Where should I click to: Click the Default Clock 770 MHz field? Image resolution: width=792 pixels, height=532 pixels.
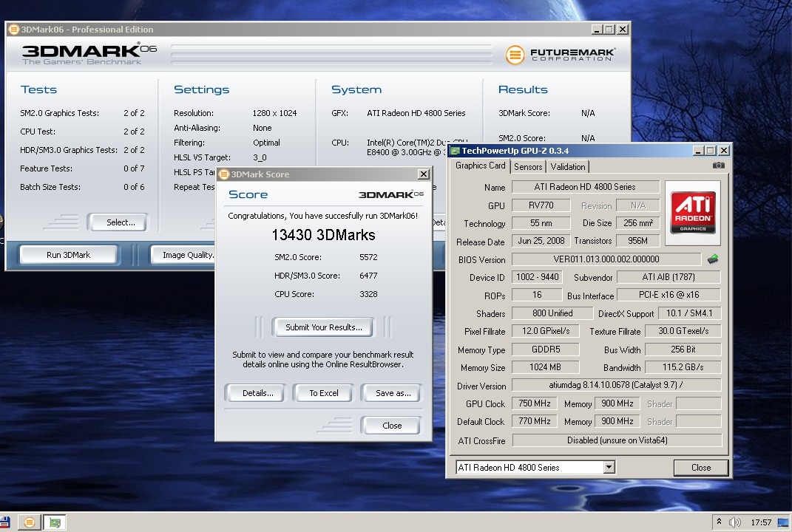tap(535, 421)
